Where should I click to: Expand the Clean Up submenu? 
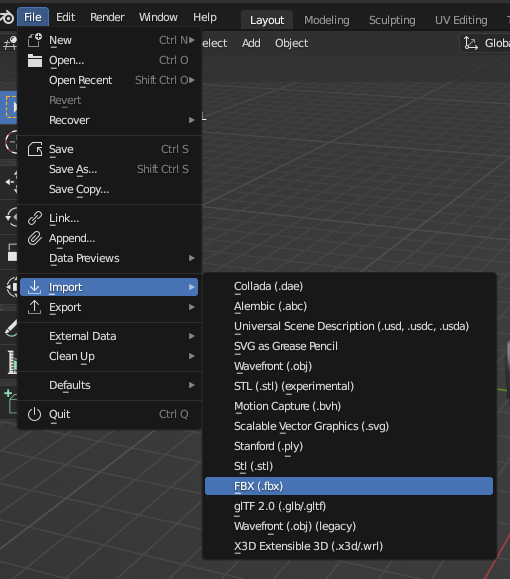tap(109, 356)
